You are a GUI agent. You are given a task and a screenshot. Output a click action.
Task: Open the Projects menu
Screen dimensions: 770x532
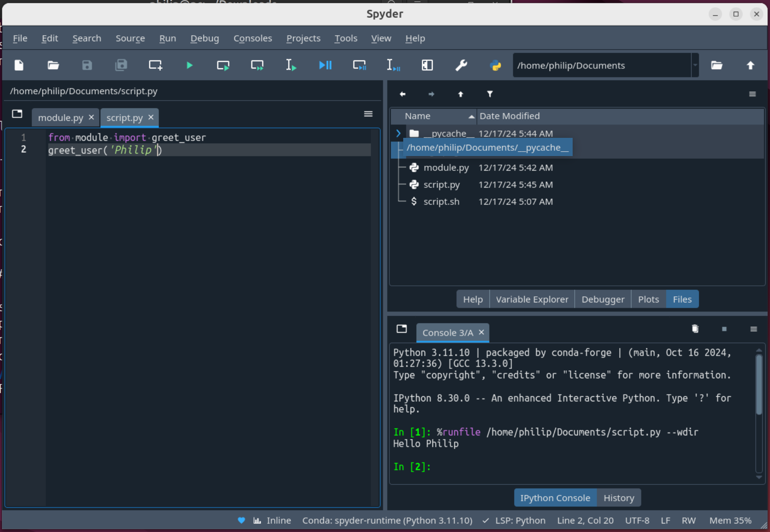pyautogui.click(x=303, y=38)
